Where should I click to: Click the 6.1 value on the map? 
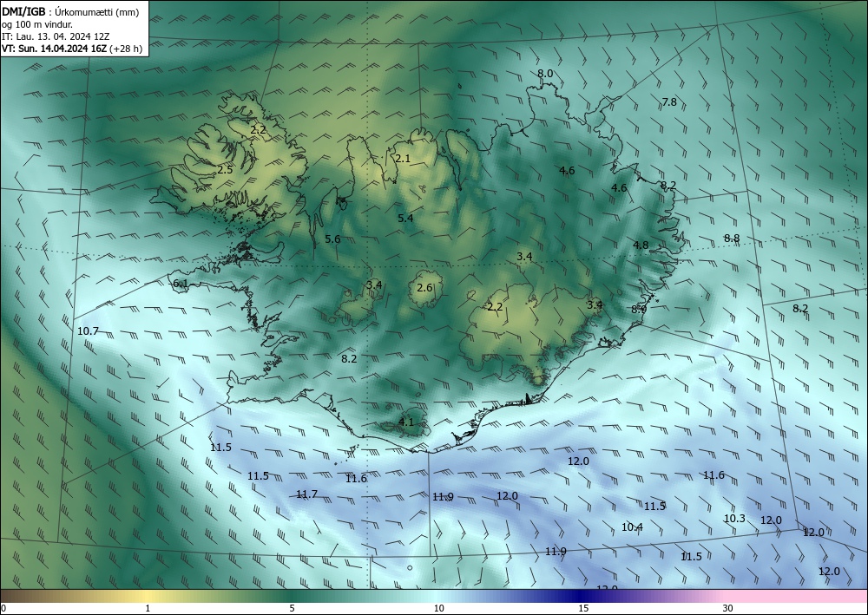(x=181, y=284)
